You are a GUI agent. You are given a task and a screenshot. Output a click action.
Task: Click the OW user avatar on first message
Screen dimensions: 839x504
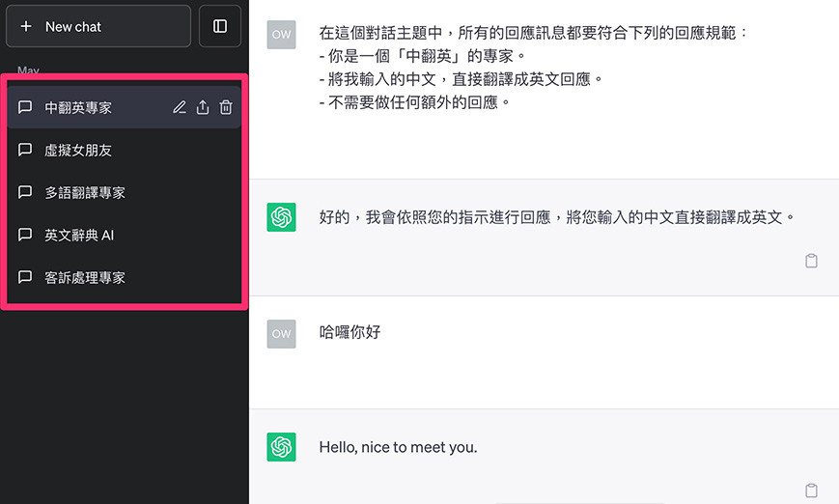(x=281, y=34)
